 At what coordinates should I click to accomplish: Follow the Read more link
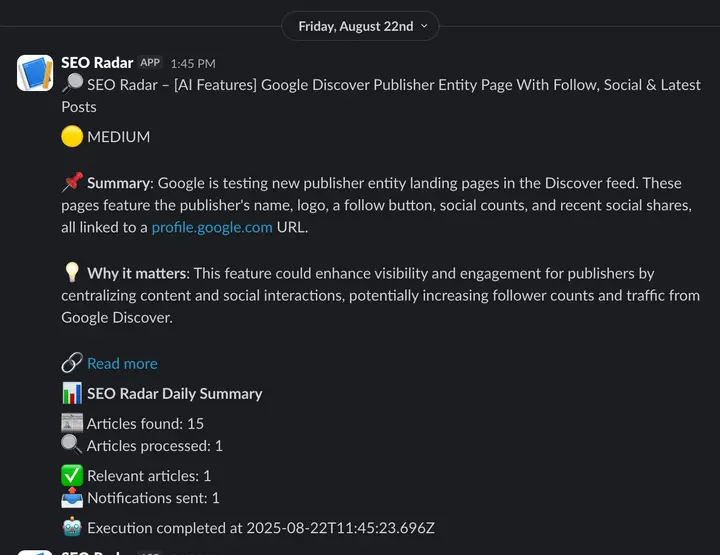coord(122,364)
